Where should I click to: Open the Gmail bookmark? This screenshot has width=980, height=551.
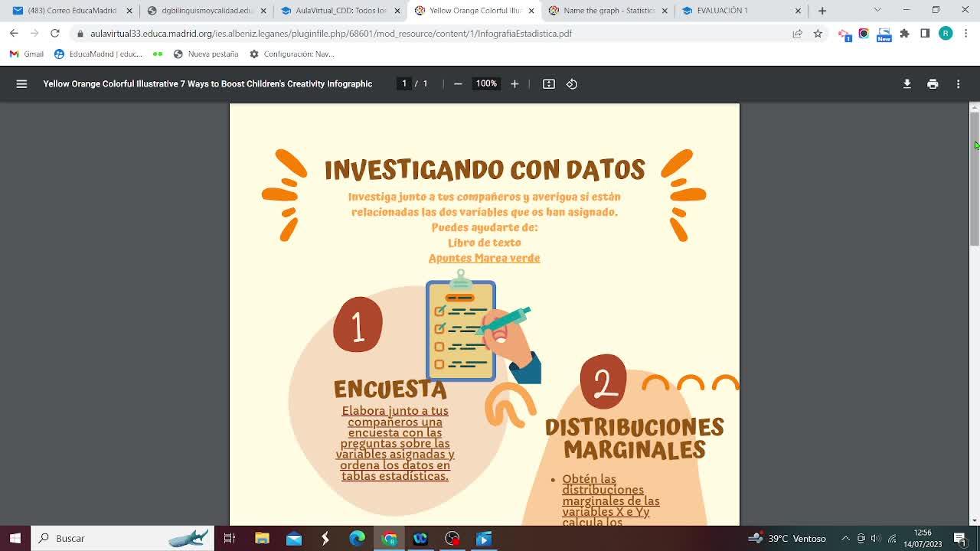(x=28, y=54)
